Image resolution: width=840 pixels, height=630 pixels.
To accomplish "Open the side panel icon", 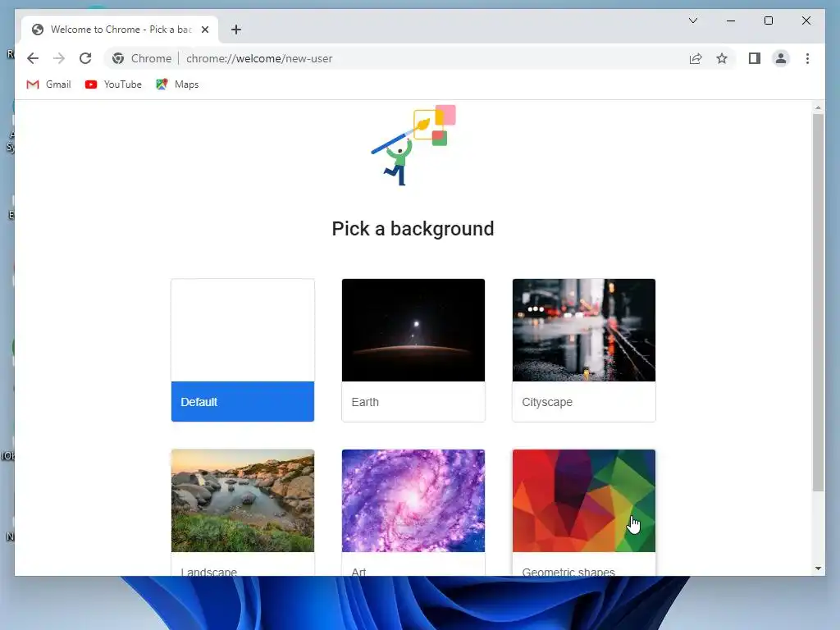I will tap(755, 58).
